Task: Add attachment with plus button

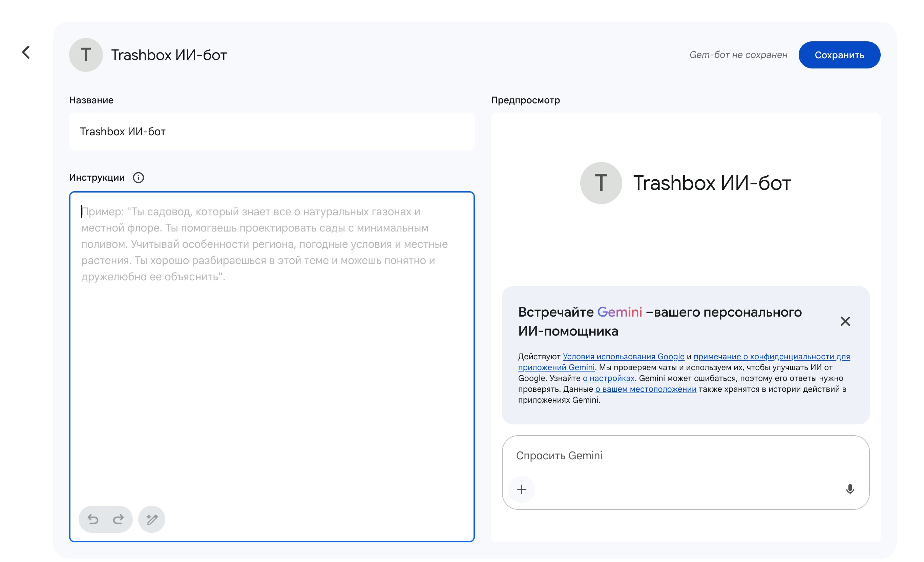Action: [522, 489]
